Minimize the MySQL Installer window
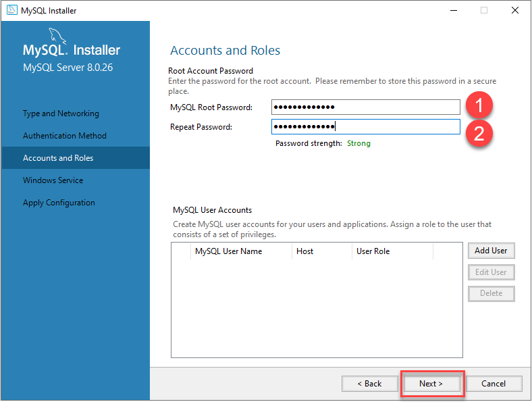Image resolution: width=532 pixels, height=402 pixels. (x=452, y=10)
